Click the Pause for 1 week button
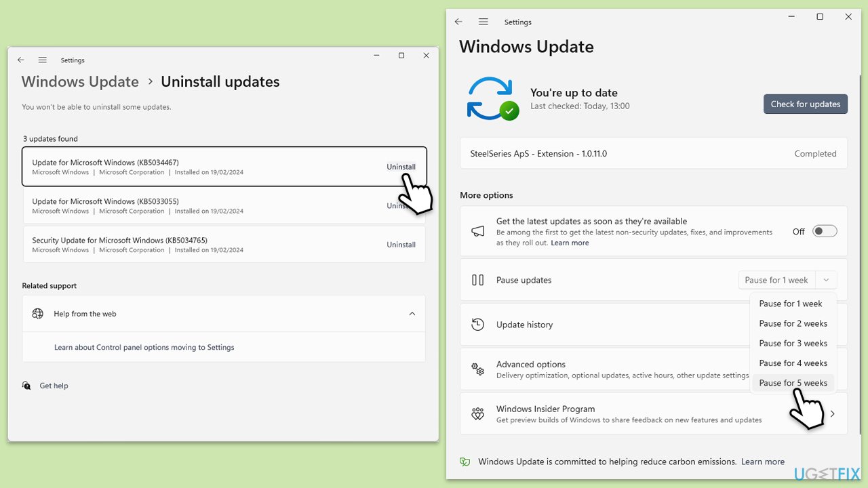 click(x=776, y=280)
